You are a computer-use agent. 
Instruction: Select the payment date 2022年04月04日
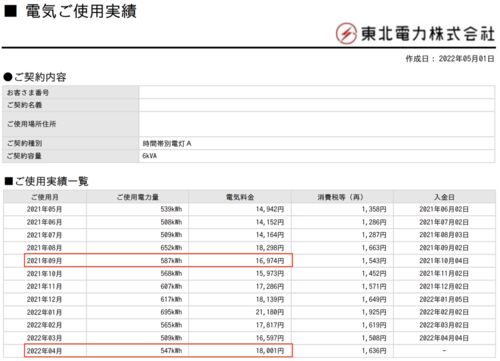pyautogui.click(x=444, y=338)
